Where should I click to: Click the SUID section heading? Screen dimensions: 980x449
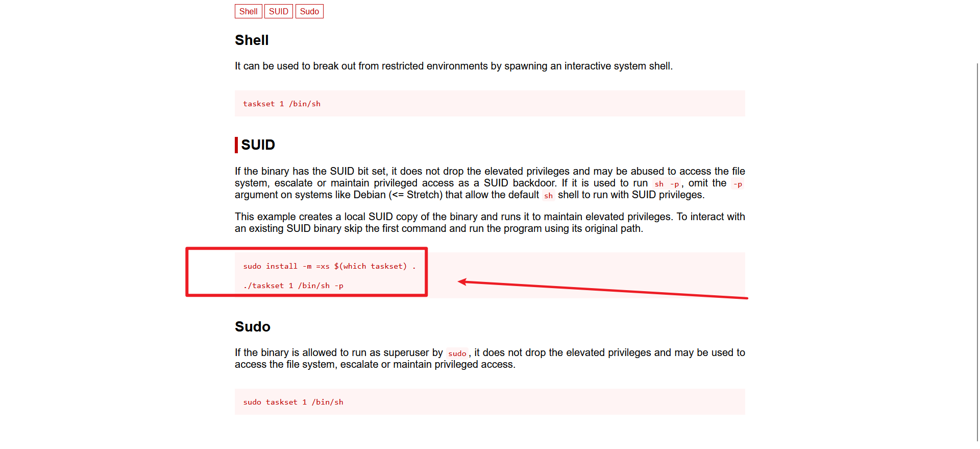tap(258, 145)
